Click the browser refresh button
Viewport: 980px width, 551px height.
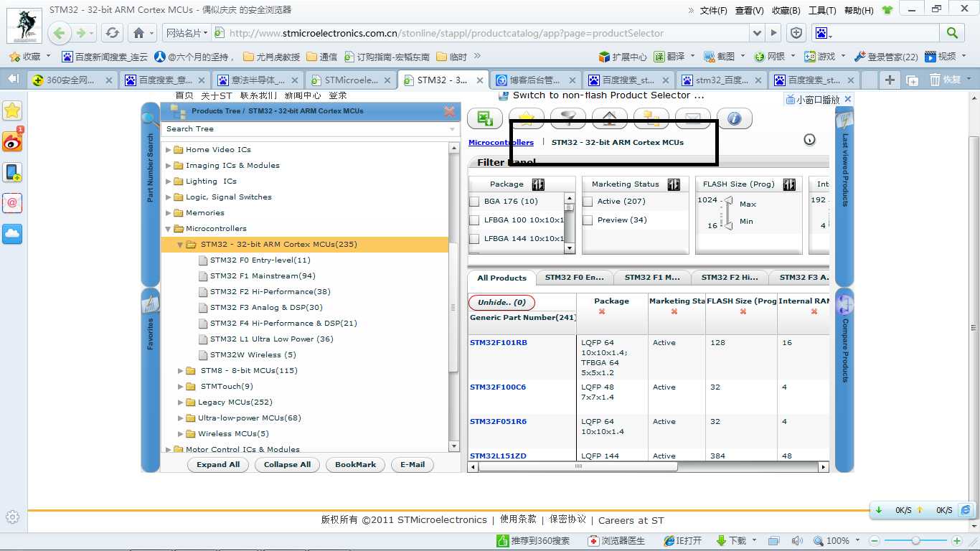click(112, 33)
